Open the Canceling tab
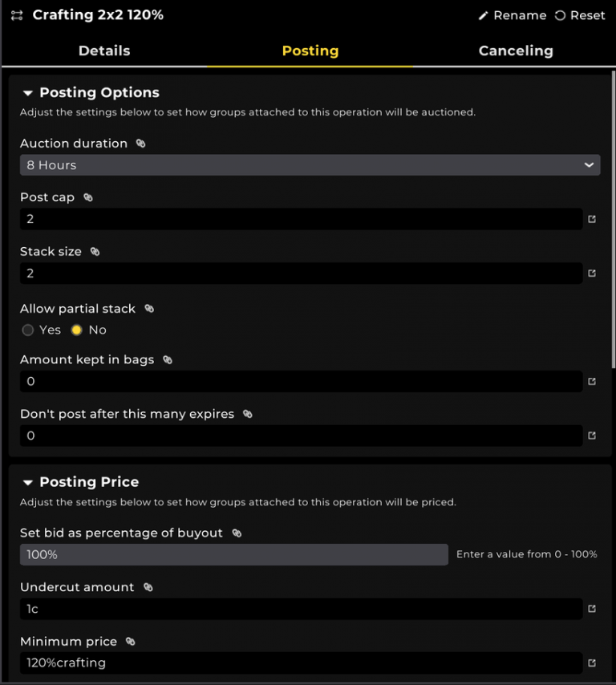 515,51
